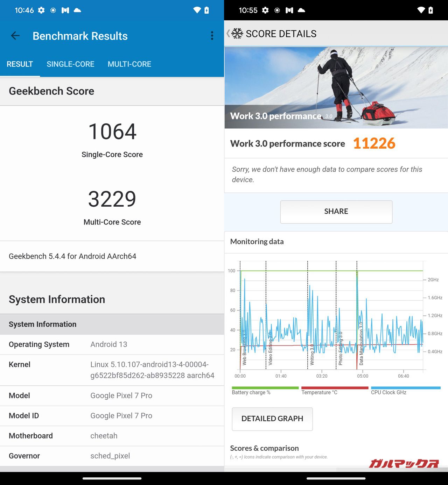Image resolution: width=448 pixels, height=485 pixels.
Task: Tap the PCMark snowflake logo icon
Action: (x=237, y=34)
